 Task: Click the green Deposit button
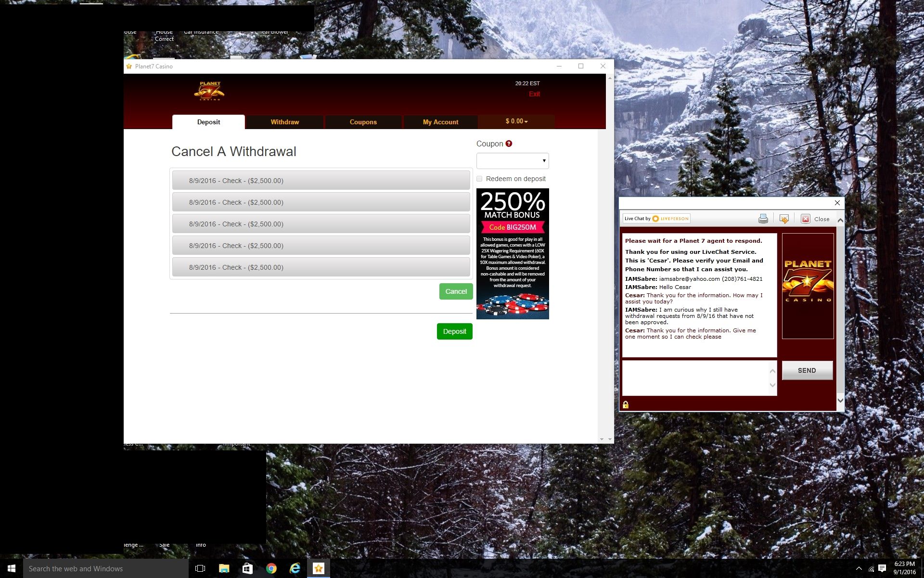[454, 331]
